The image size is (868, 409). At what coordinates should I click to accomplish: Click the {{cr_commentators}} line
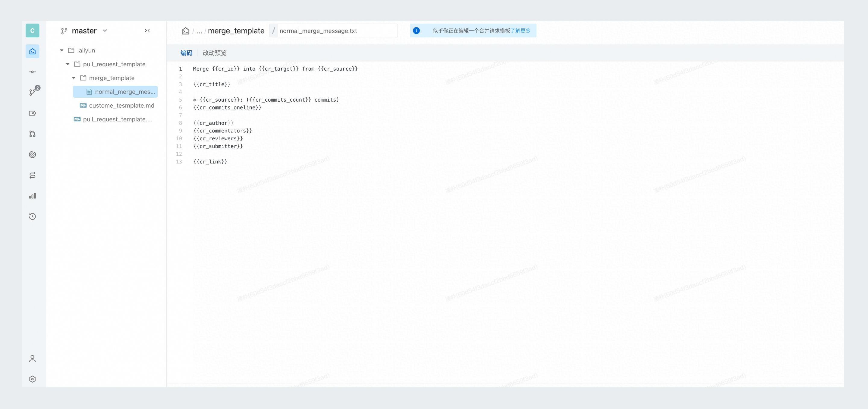coord(222,131)
